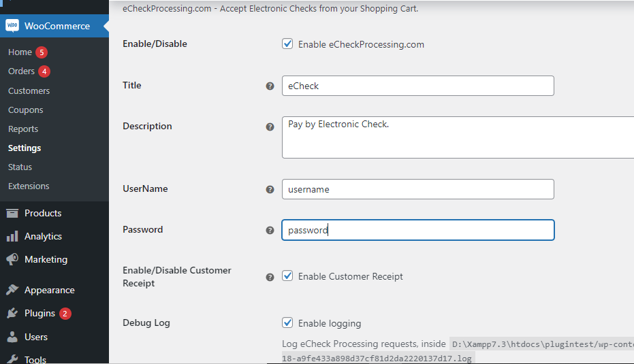Image resolution: width=634 pixels, height=364 pixels.
Task: Click the Analytics bar chart icon
Action: (x=12, y=236)
